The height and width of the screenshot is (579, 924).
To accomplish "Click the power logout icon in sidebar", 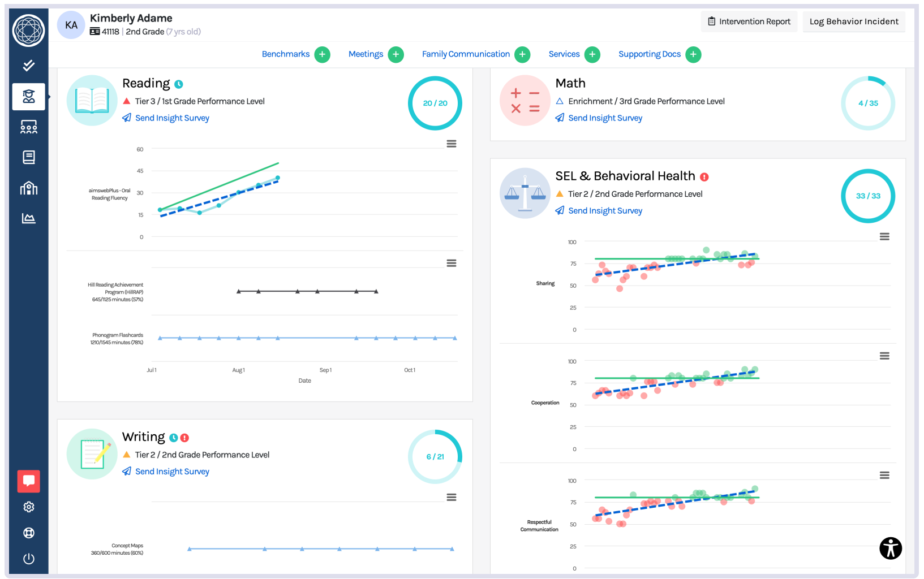I will click(x=28, y=559).
